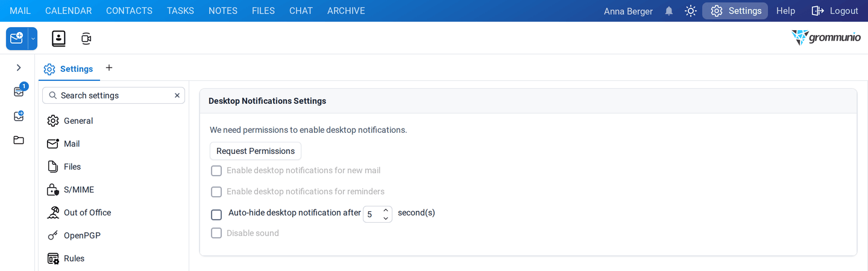This screenshot has height=271, width=868.
Task: Select the Settings tab
Action: tap(69, 69)
